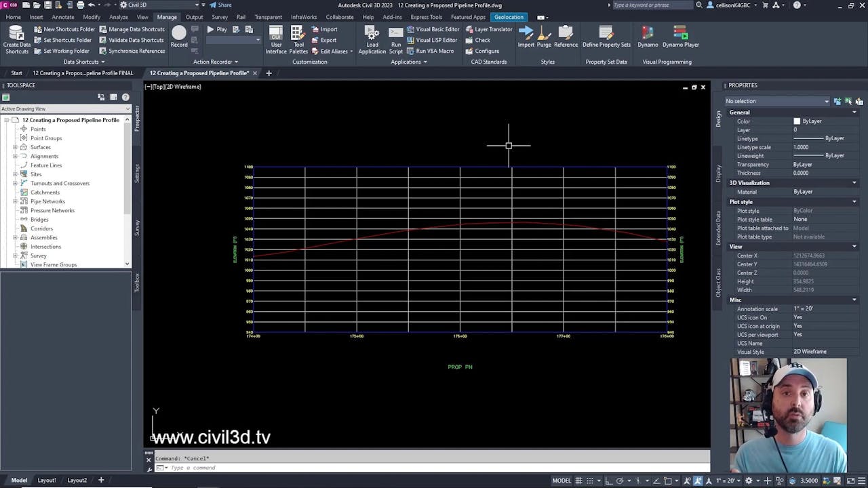868x488 pixels.
Task: Click the Record icon in Action Recorder
Action: click(178, 34)
